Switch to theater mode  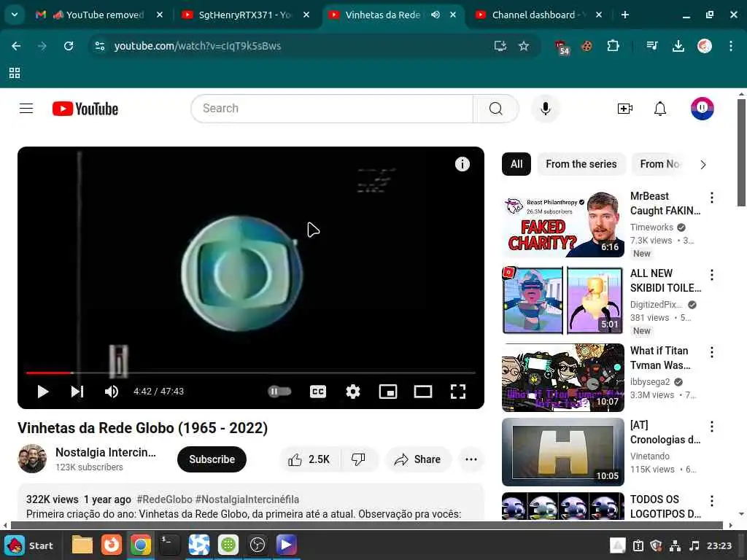coord(422,392)
